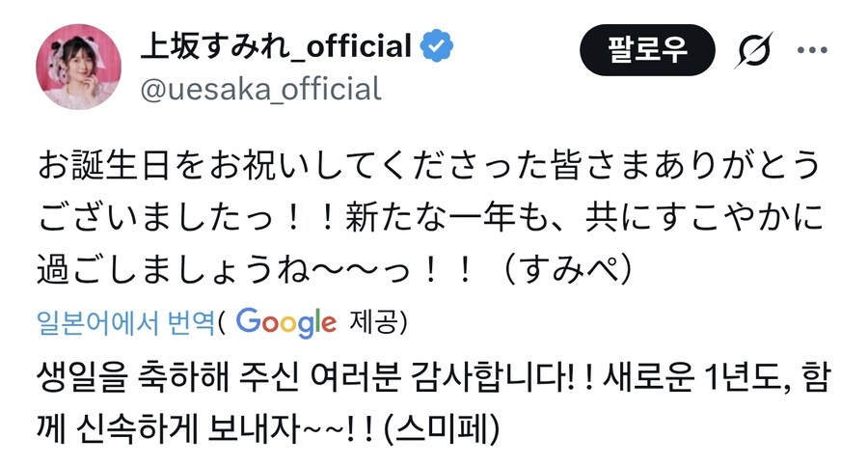
Task: Click the @uesaka_official handle
Action: click(x=261, y=90)
